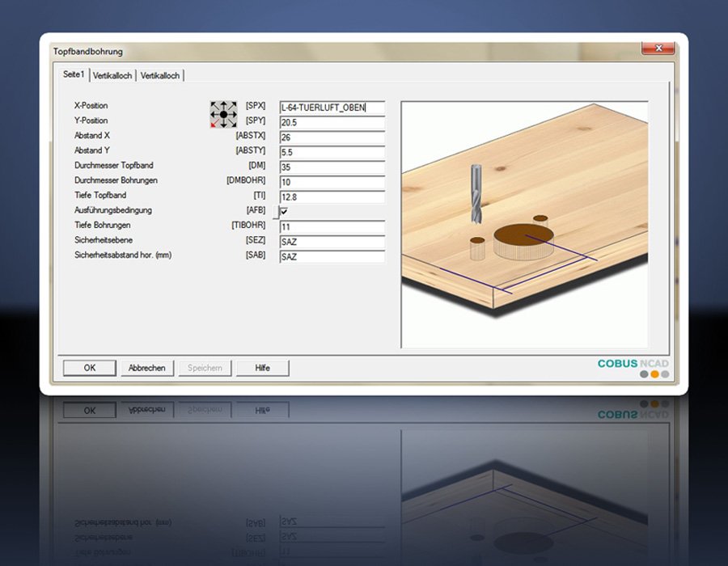Click the Y-Position field showing 20.5
The height and width of the screenshot is (566, 728).
tap(332, 122)
